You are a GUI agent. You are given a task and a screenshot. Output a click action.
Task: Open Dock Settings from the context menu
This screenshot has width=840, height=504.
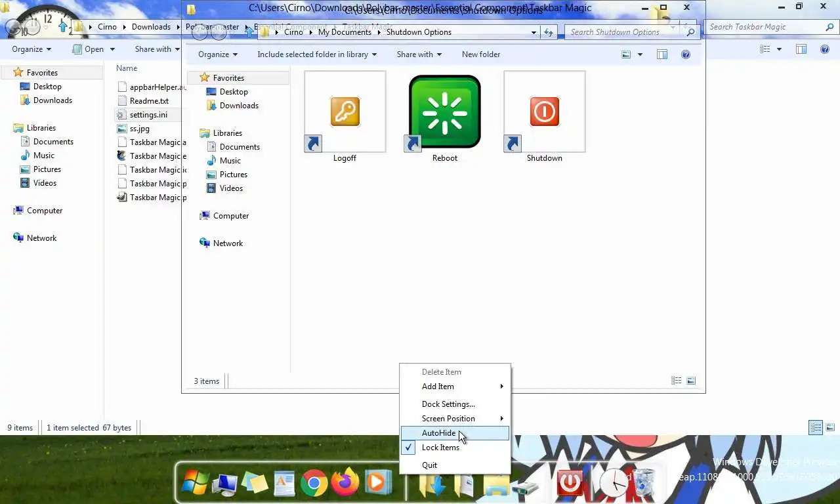click(x=455, y=404)
